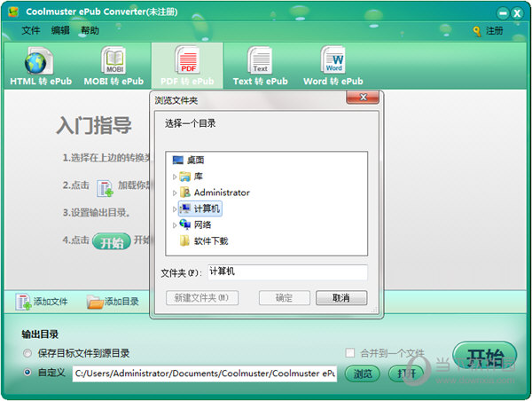Click the 取消 button in dialog
Image resolution: width=532 pixels, height=401 pixels.
pos(341,298)
